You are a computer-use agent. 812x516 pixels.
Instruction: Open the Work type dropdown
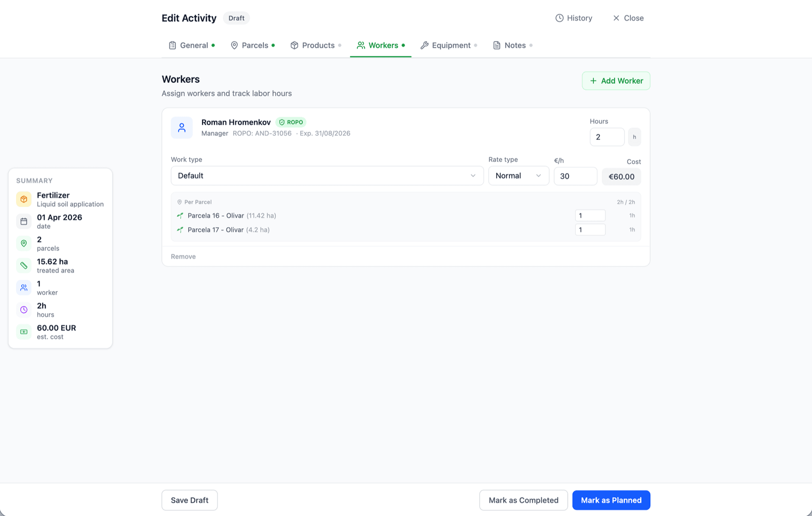pyautogui.click(x=327, y=176)
